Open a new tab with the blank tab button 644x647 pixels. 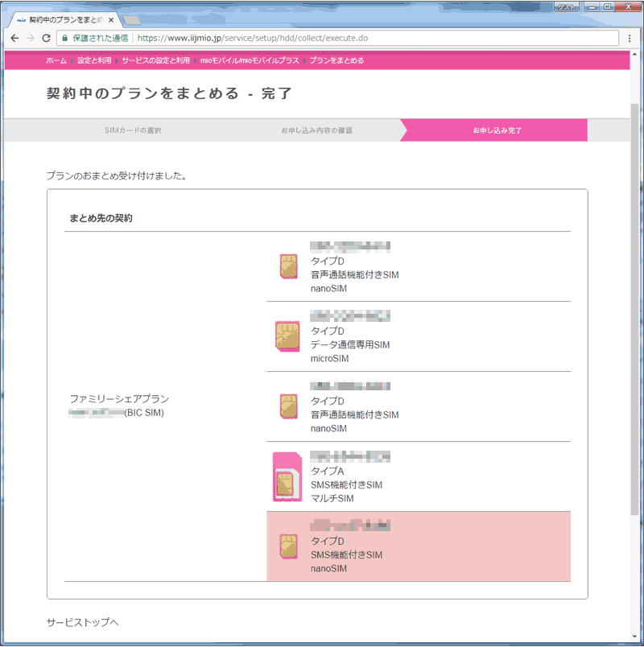(133, 19)
